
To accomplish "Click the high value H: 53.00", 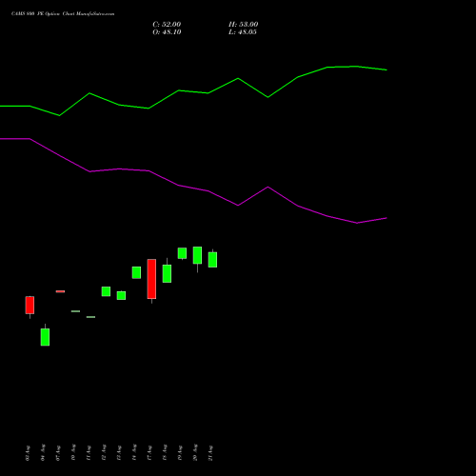I will click(243, 25).
